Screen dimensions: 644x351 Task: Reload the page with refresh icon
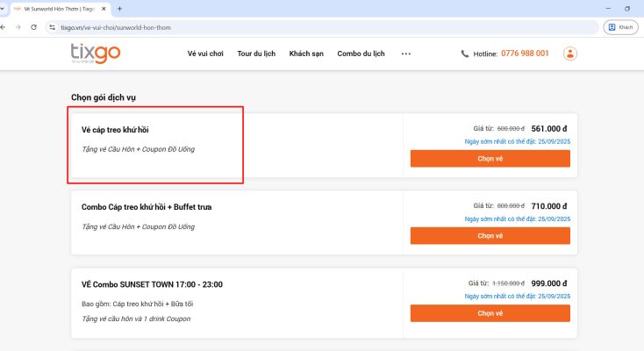(x=33, y=27)
